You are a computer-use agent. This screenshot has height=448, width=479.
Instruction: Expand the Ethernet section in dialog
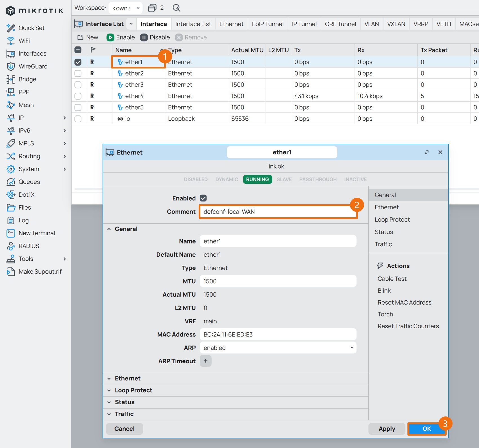(109, 378)
